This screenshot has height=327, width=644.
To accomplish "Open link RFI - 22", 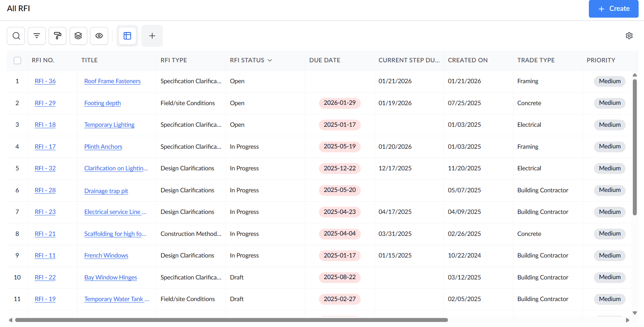I will (x=45, y=277).
